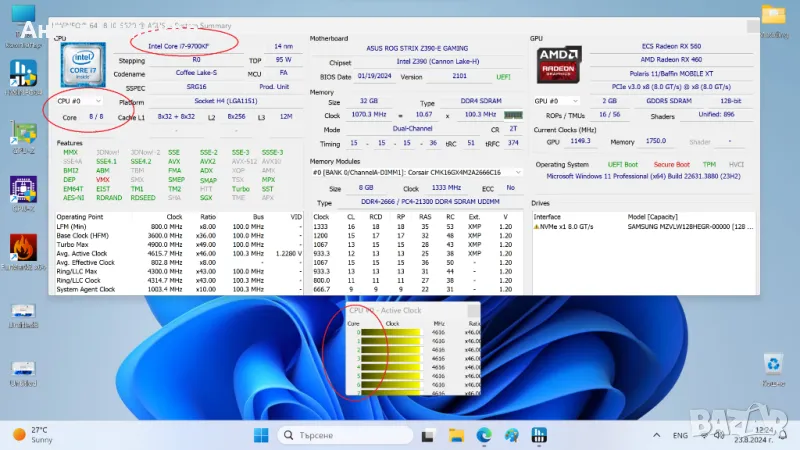Open the weather widget showing 27°C
This screenshot has height=450, width=800.
point(35,435)
